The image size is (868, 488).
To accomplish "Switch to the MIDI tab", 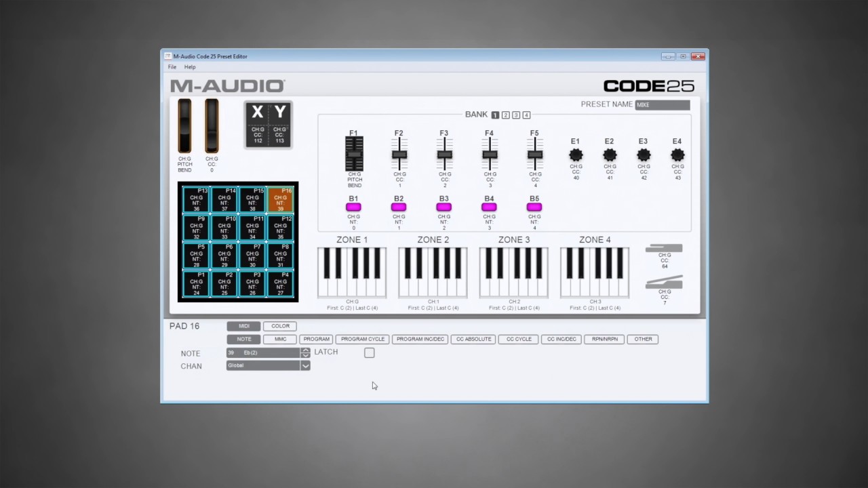I will [x=243, y=326].
